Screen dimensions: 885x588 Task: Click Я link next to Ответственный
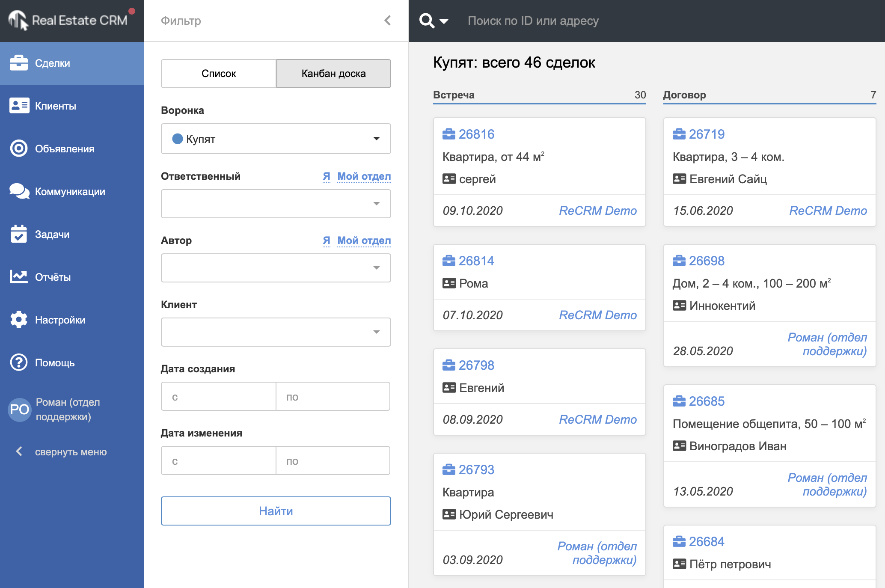[x=327, y=176]
